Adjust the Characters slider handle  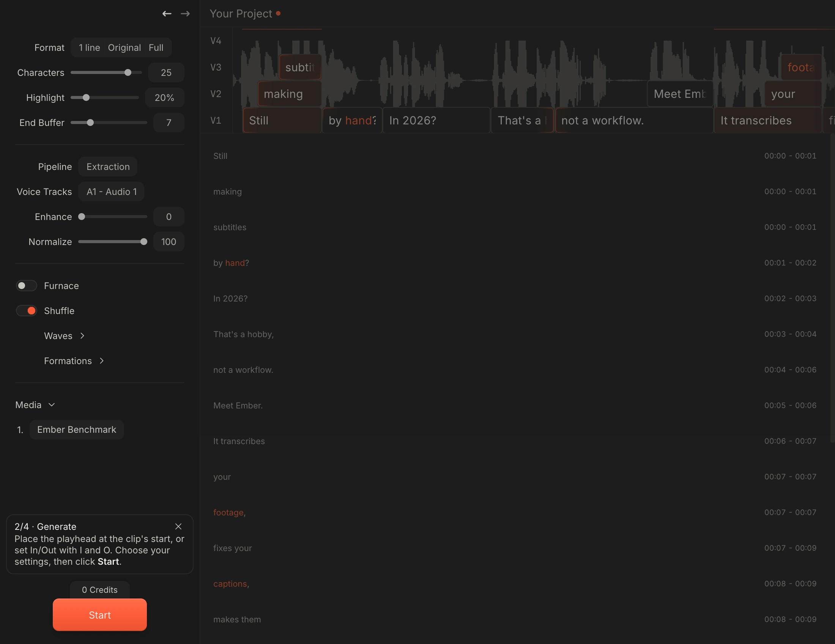coord(128,72)
